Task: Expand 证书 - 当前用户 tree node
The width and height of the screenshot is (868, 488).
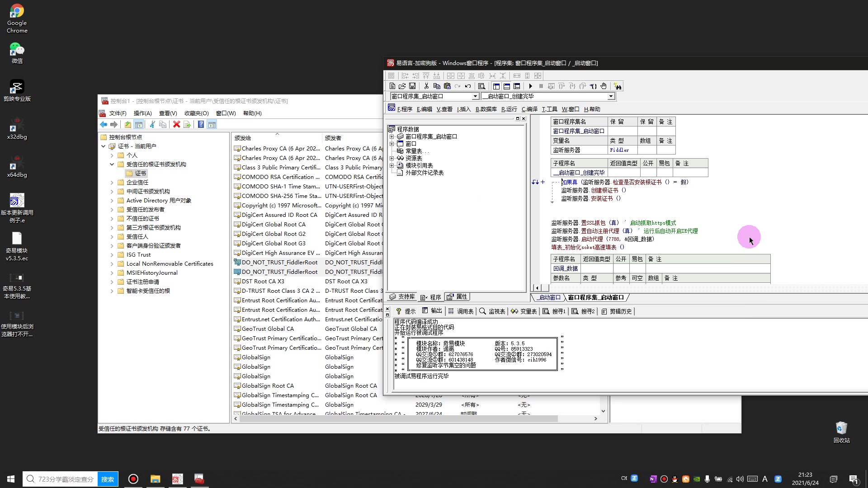Action: [x=104, y=146]
